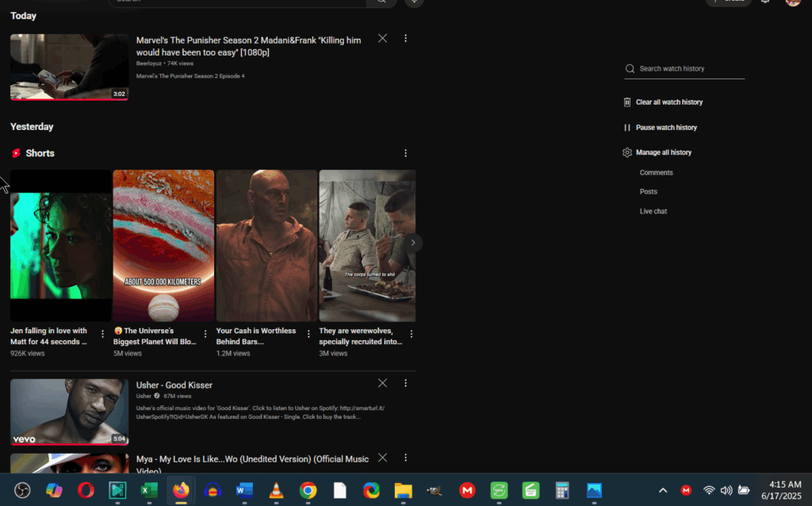The width and height of the screenshot is (812, 506).
Task: Open the 'Jen falling in love with Matt' short thumbnail
Action: (60, 246)
